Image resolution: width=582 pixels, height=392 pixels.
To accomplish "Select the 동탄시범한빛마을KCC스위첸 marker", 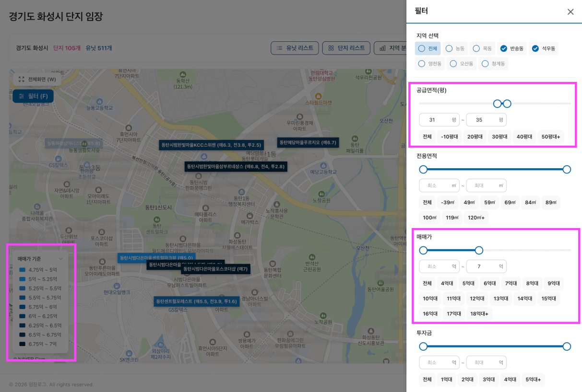I will pos(211,145).
